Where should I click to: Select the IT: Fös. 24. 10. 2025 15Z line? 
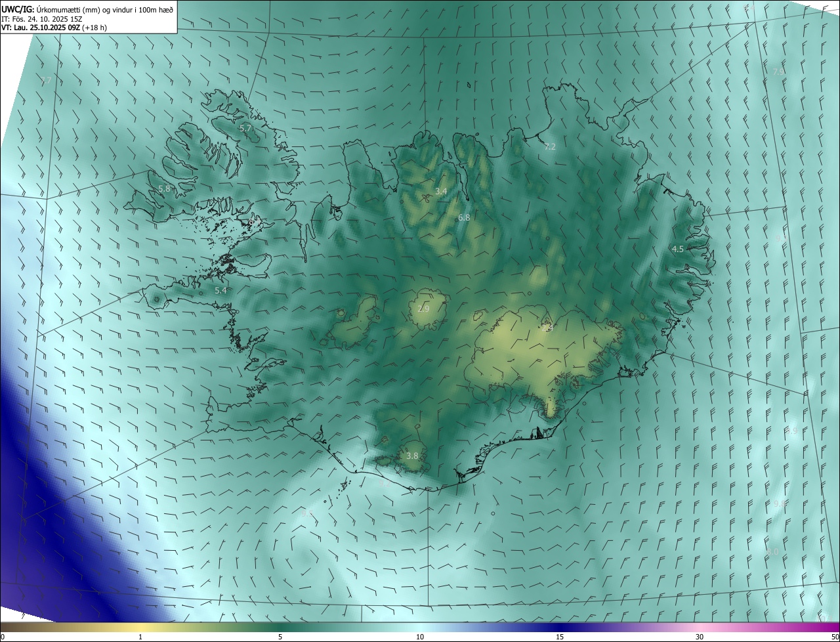click(42, 18)
